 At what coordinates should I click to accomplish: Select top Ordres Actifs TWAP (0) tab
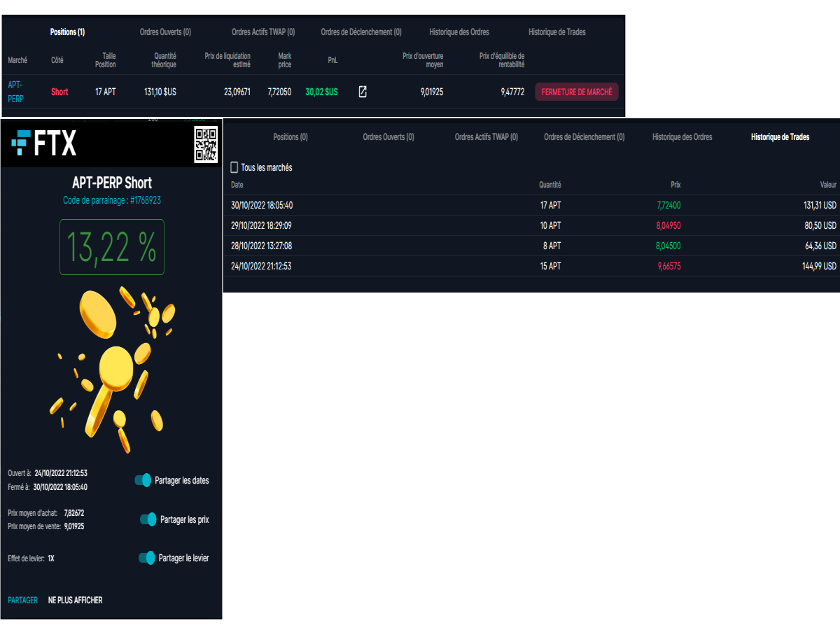tap(263, 32)
